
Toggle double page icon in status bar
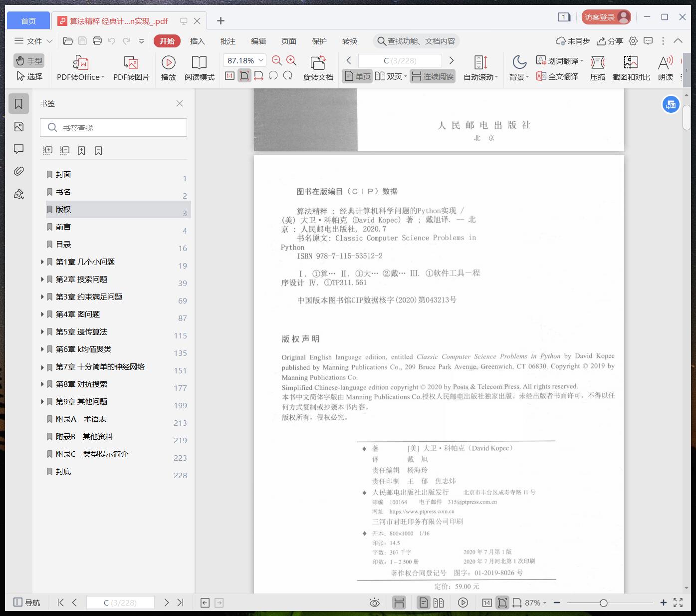(439, 603)
